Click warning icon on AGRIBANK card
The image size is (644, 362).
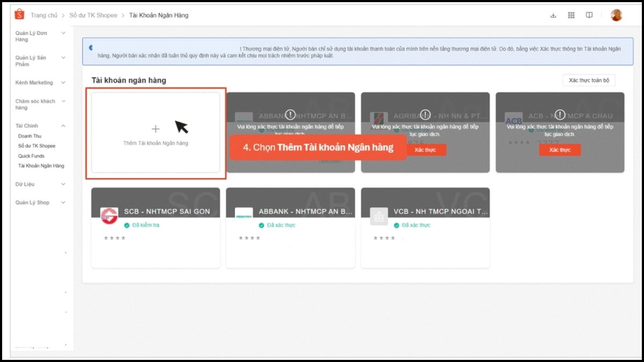click(426, 114)
